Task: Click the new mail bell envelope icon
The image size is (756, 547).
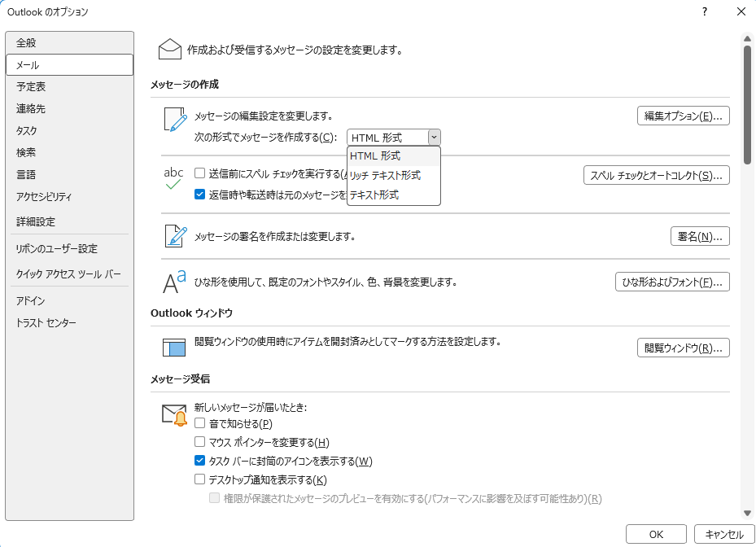Action: tap(174, 415)
